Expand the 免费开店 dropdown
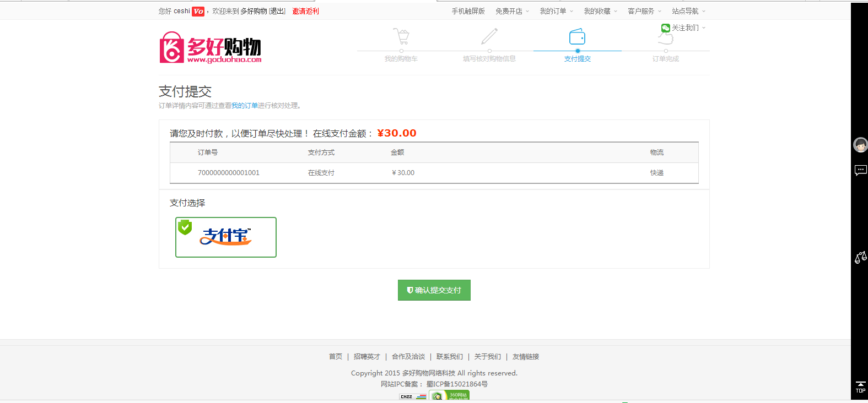The image size is (868, 403). pos(512,11)
